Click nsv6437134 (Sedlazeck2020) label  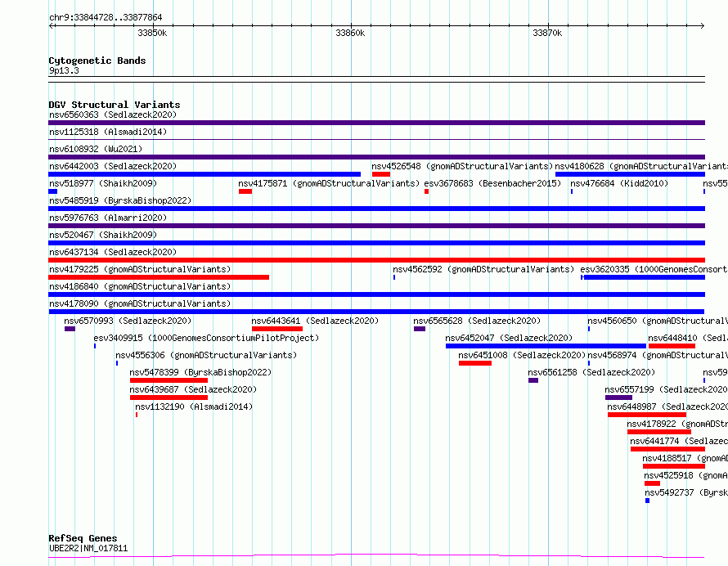[113, 252]
